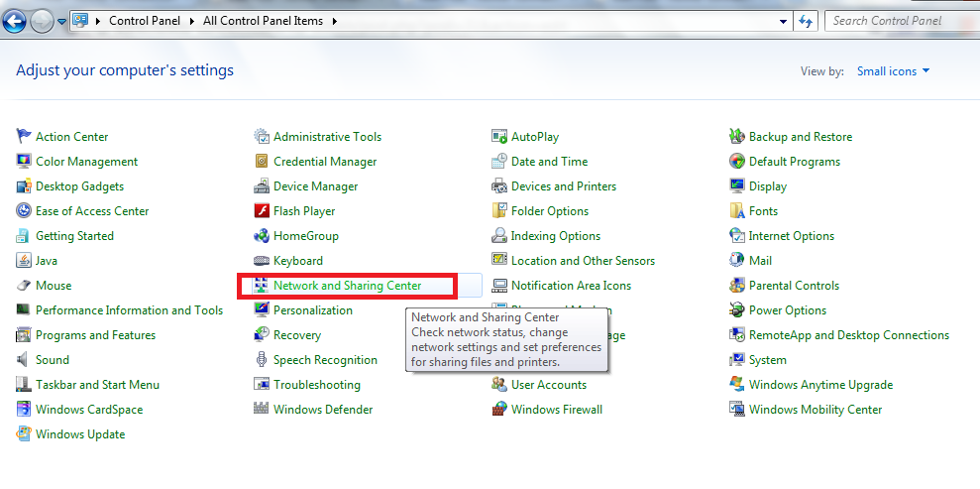Click the Control Panel breadcrumb

(x=145, y=21)
